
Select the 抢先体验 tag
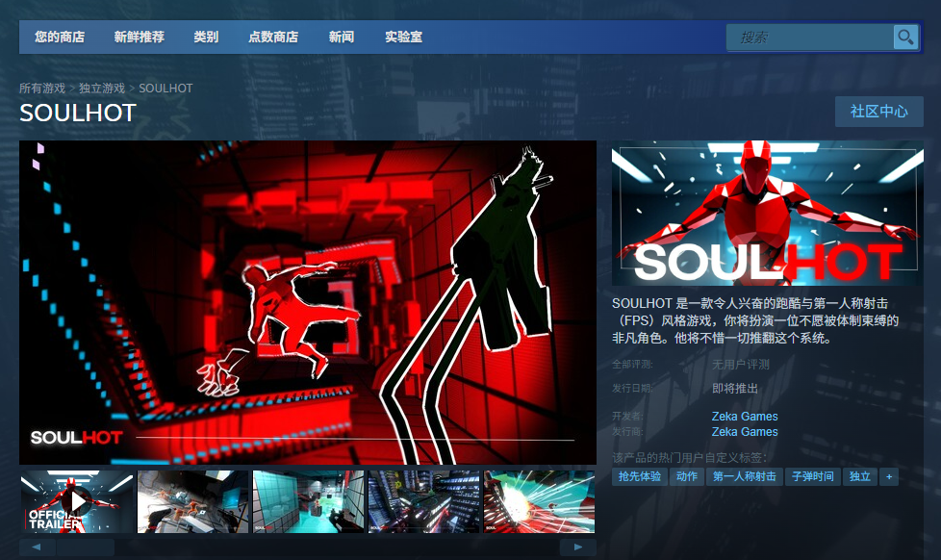pyautogui.click(x=640, y=476)
